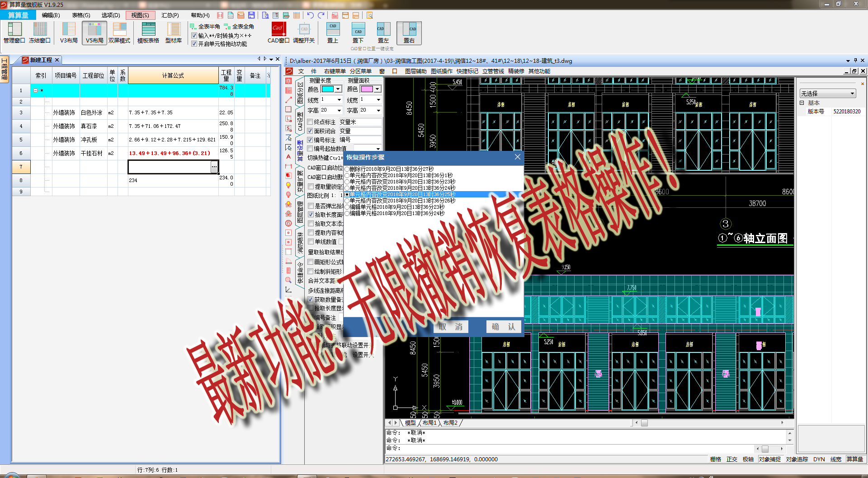Click 取消 in the 恢复操作步骤 dialog
The width and height of the screenshot is (868, 478).
(x=451, y=327)
